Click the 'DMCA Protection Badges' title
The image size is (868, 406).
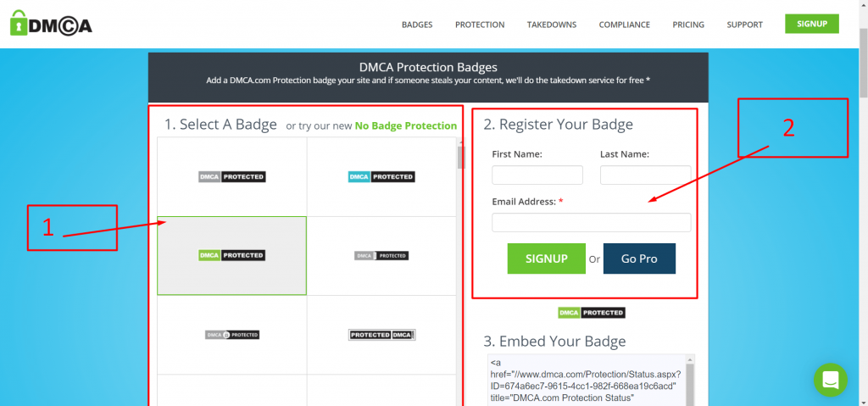[428, 68]
